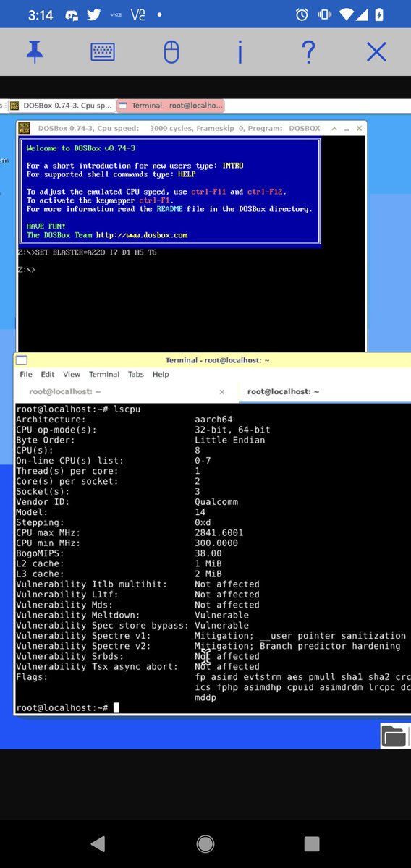Tap the pin icon in the viewer toolbar
The height and width of the screenshot is (868, 411).
34,51
